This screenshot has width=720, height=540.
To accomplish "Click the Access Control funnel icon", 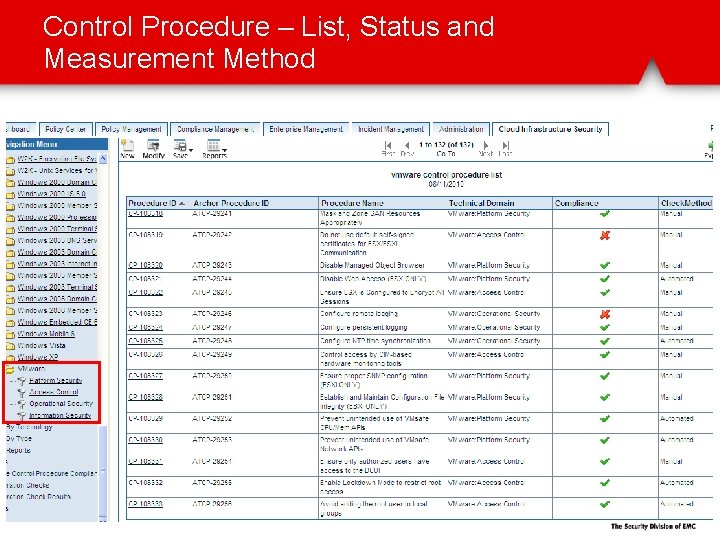I will coord(21,393).
